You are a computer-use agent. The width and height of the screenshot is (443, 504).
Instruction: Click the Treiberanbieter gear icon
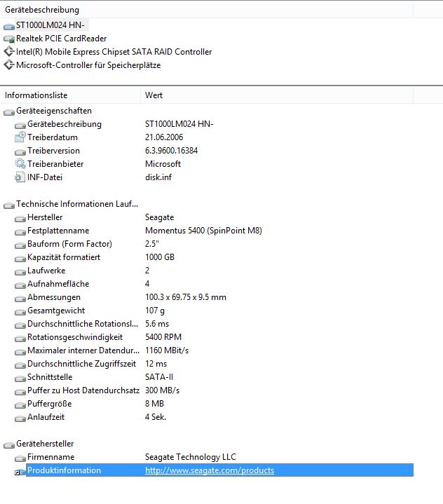[x=20, y=164]
